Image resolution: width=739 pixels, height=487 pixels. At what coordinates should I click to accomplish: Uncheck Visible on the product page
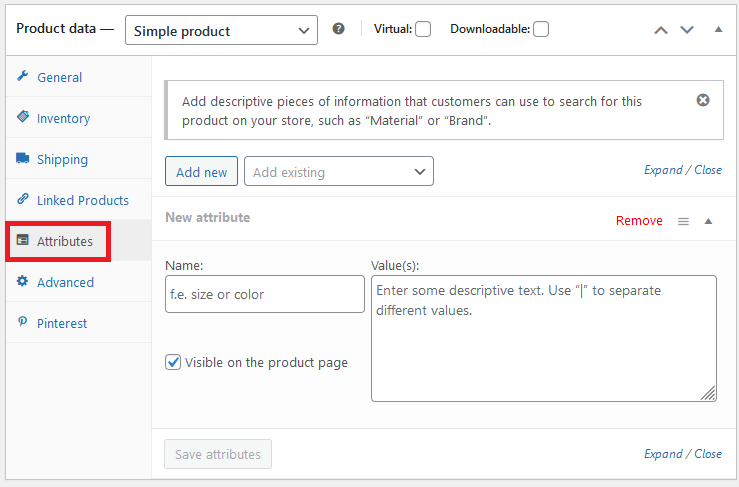tap(173, 363)
